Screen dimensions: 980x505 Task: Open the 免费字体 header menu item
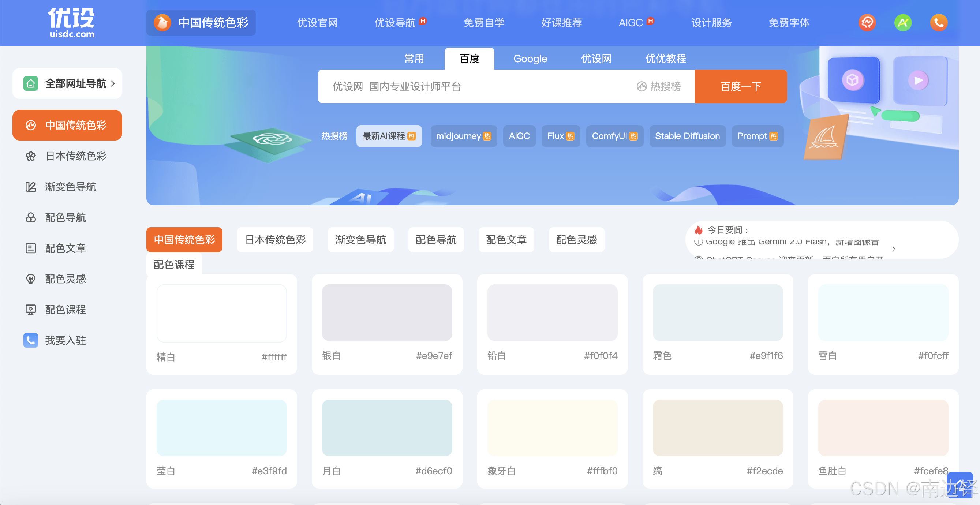tap(789, 23)
